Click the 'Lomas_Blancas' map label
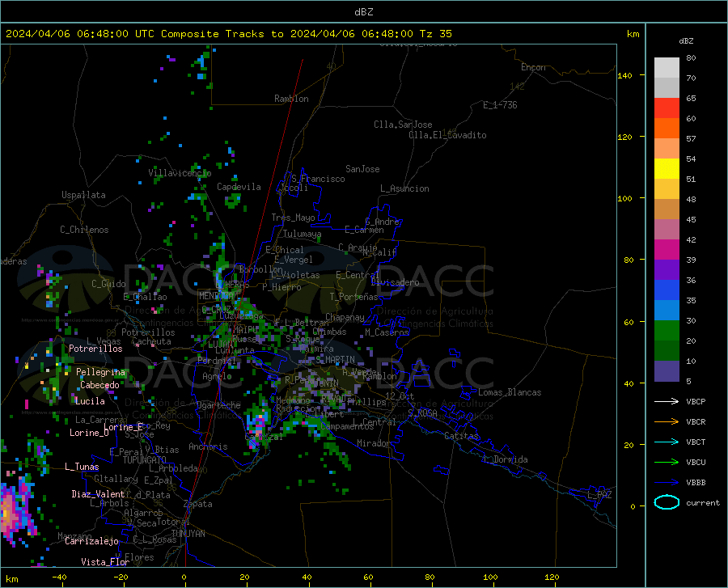This screenshot has height=588, width=728. pos(510,392)
